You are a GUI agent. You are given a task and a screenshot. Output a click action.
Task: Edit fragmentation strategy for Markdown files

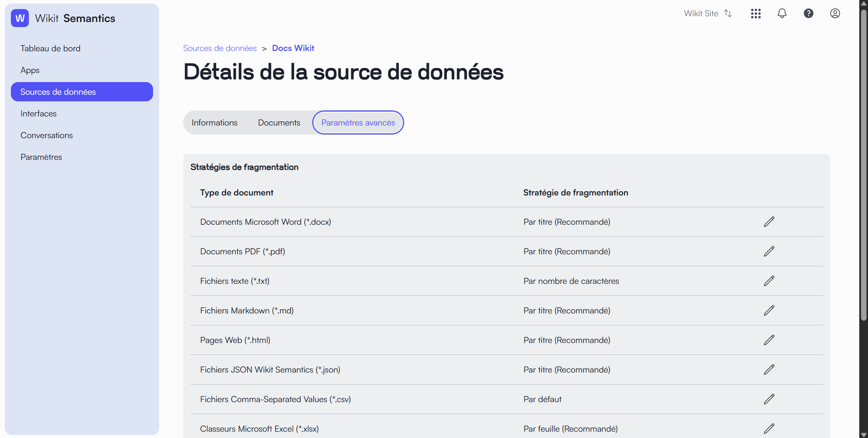tap(769, 310)
